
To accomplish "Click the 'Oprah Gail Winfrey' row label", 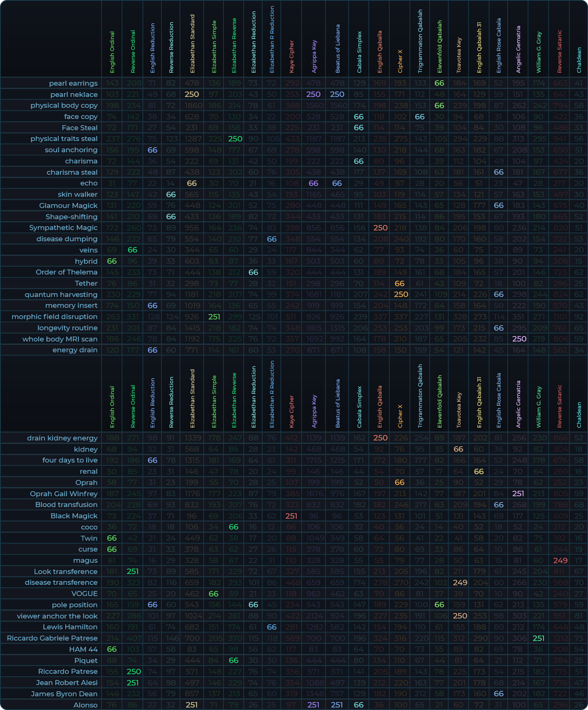I will 64,494.
